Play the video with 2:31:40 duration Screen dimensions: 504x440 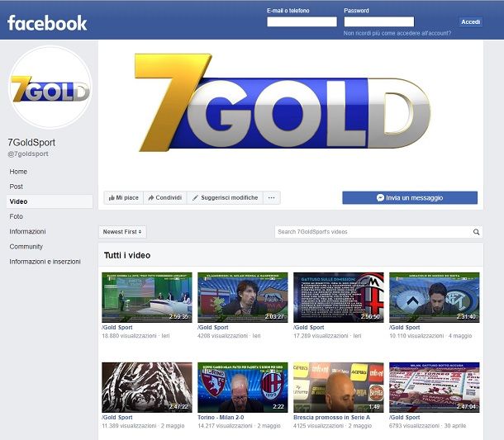coord(435,297)
